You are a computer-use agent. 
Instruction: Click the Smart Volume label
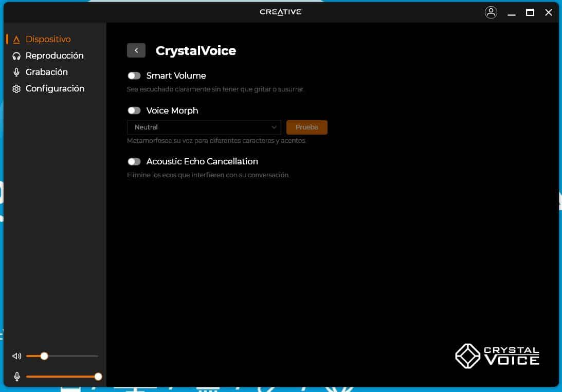point(176,76)
